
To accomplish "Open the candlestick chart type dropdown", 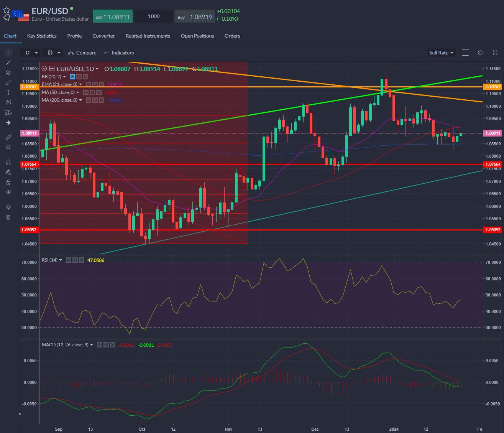I will pos(54,53).
